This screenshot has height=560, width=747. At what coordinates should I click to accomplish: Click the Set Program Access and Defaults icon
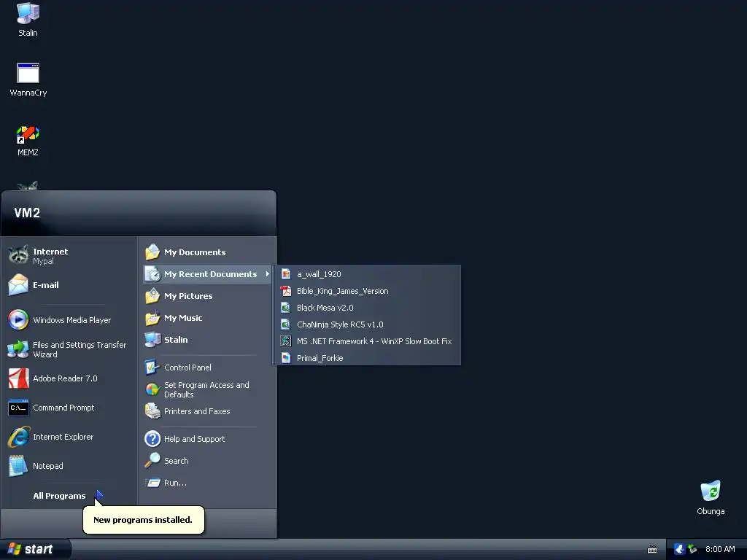click(x=152, y=389)
